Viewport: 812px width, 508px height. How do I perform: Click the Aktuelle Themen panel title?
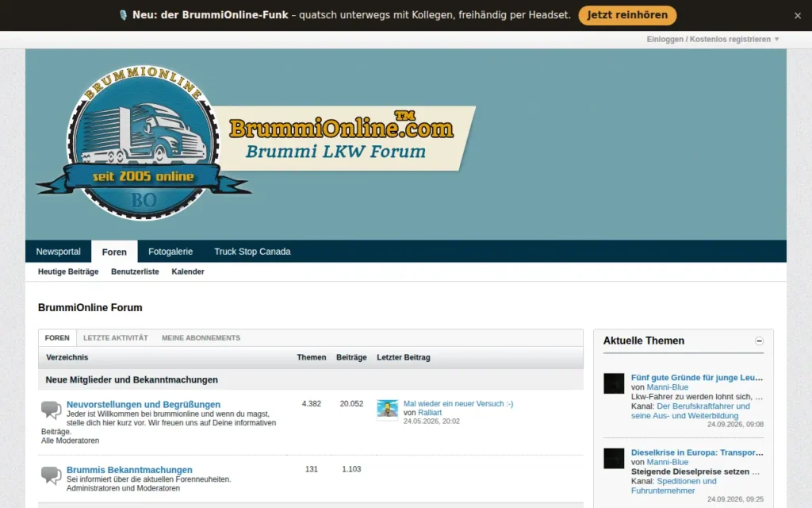tap(644, 341)
